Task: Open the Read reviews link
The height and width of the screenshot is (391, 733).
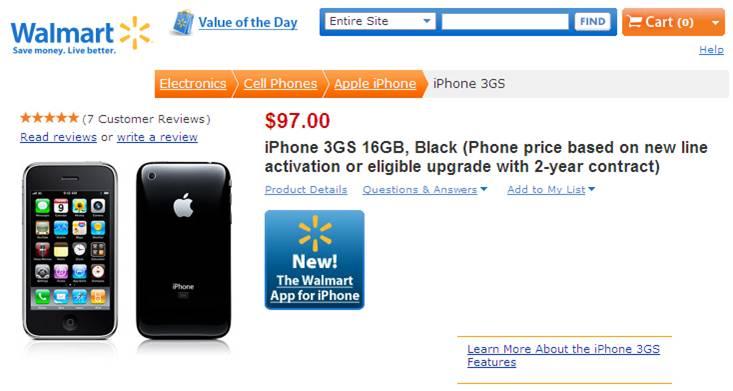Action: [x=58, y=137]
